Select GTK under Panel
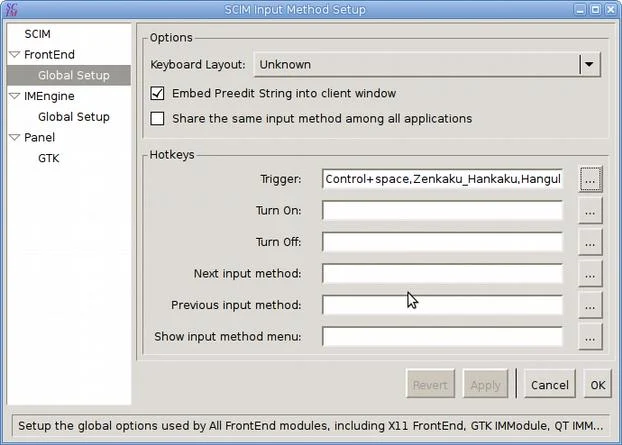 tap(48, 158)
